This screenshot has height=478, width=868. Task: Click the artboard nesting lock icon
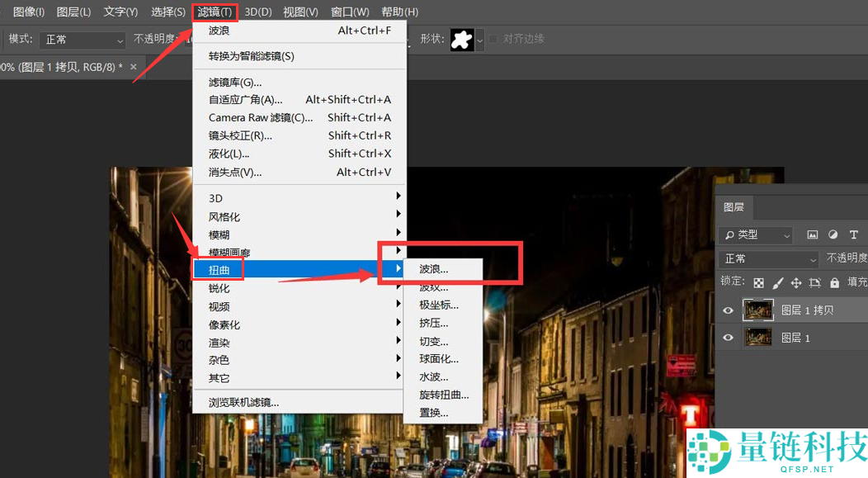815,282
